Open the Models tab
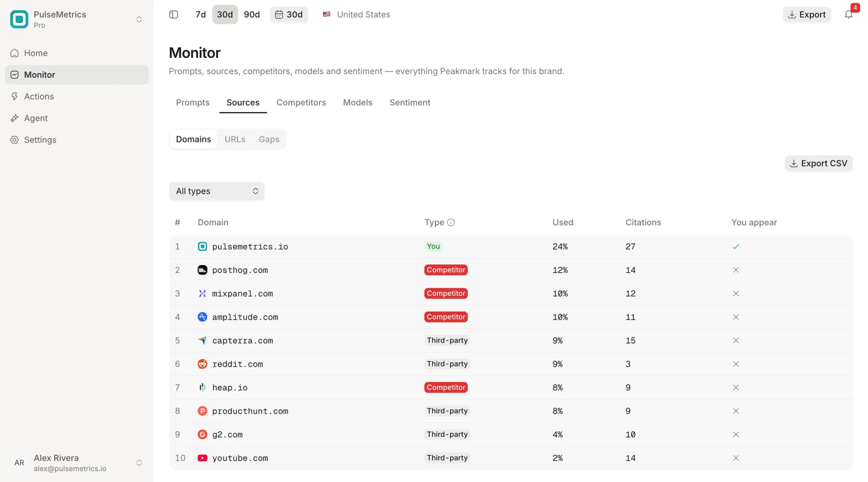The width and height of the screenshot is (868, 482). (358, 103)
